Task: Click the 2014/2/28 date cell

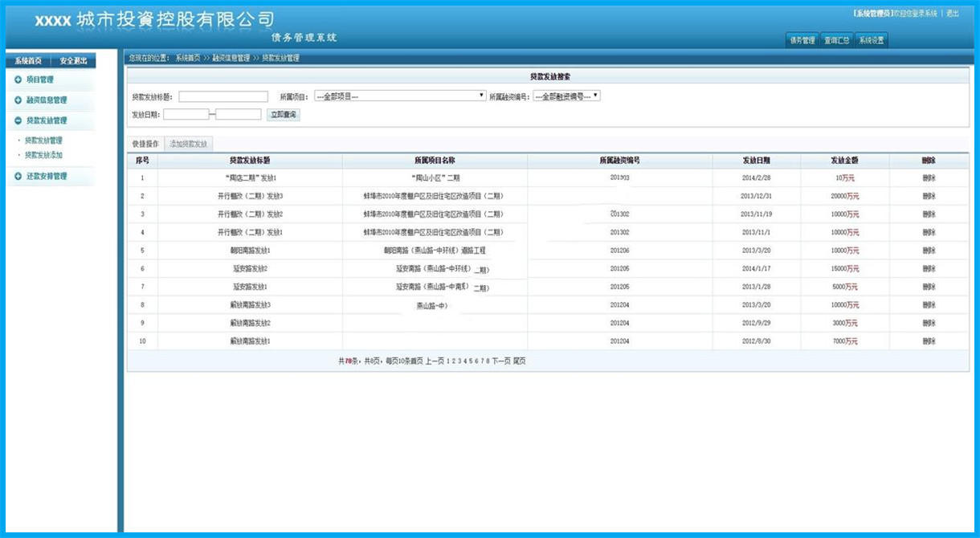Action: 756,177
